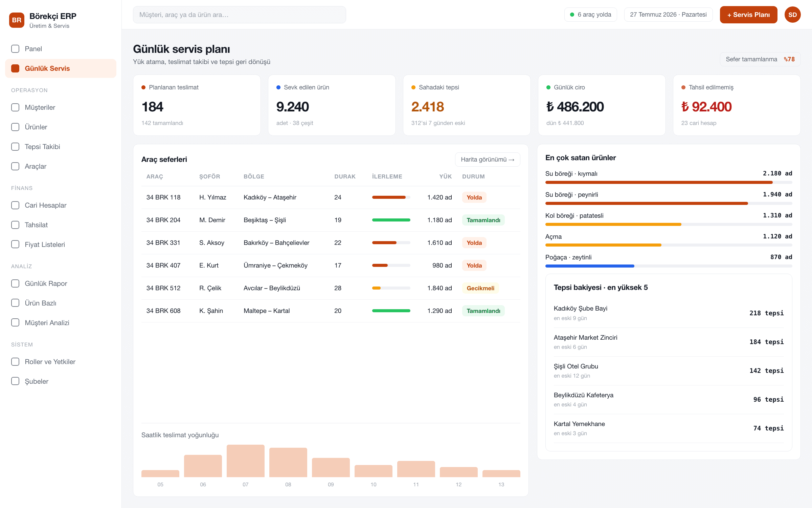Click the 27 Temmuz 2026 date chip
812x508 pixels.
668,15
